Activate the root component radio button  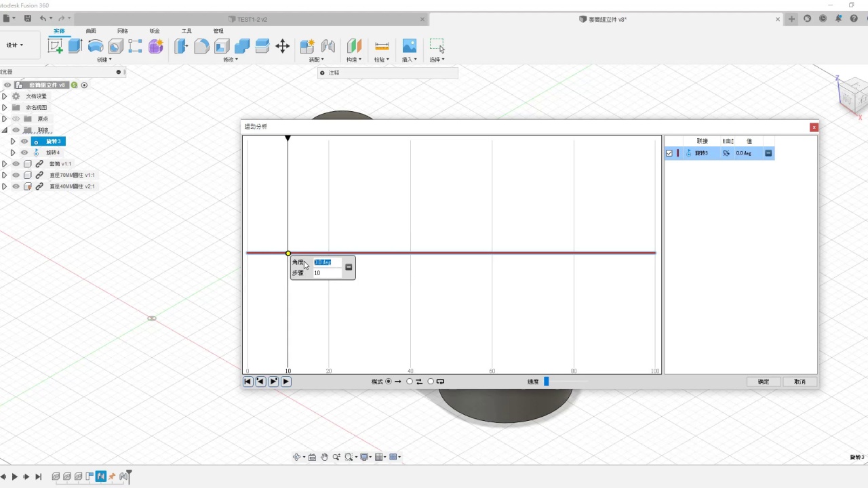(84, 85)
